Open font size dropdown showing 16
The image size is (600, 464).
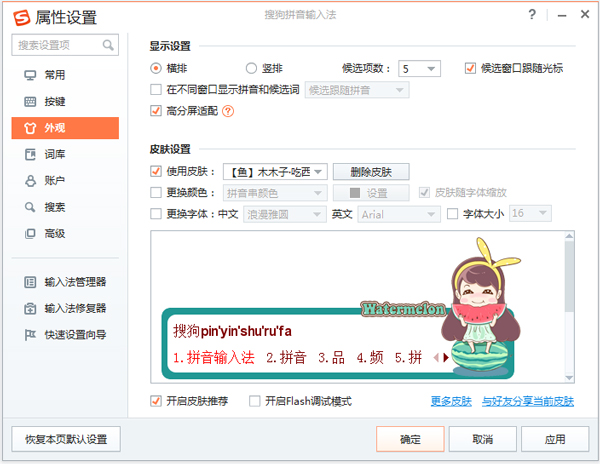pos(530,213)
